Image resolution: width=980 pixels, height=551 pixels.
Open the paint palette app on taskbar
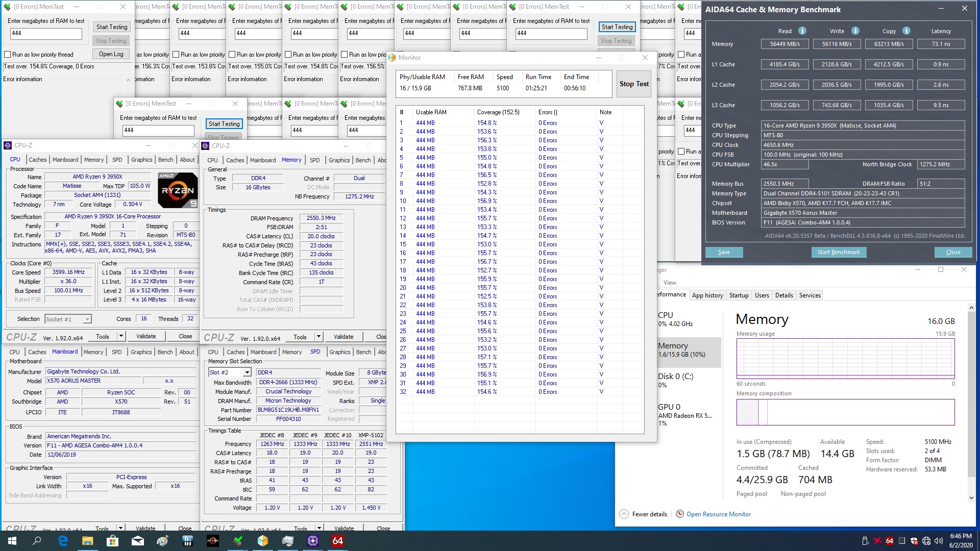coord(162,541)
